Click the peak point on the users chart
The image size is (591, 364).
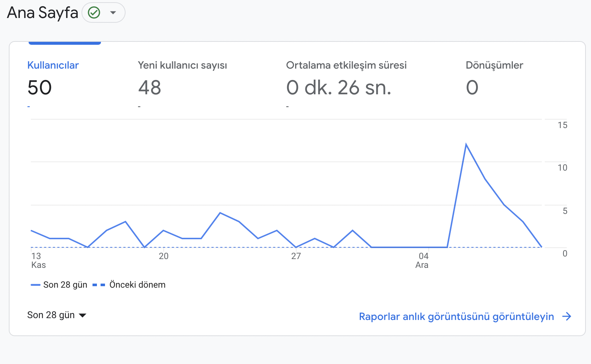tap(466, 144)
